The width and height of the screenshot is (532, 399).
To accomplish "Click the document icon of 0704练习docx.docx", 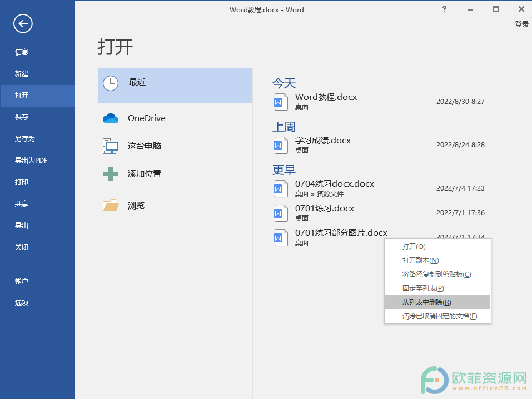I will (x=281, y=188).
